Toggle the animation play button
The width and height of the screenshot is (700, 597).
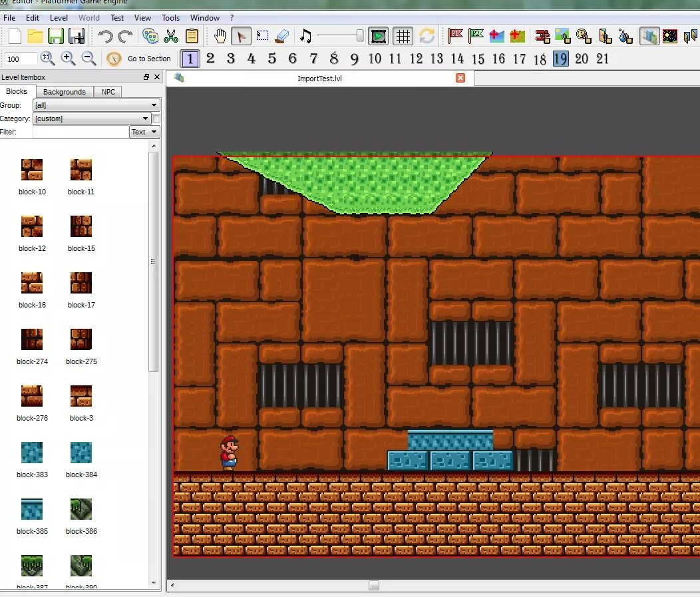pos(378,36)
